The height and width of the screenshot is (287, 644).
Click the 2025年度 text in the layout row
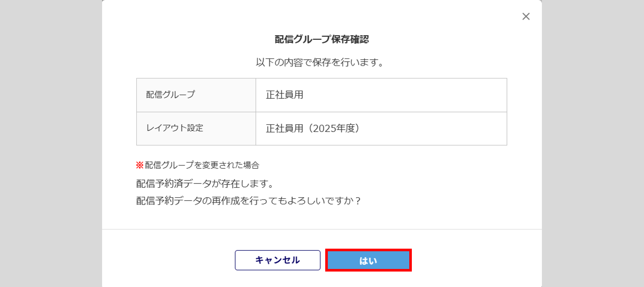point(334,129)
